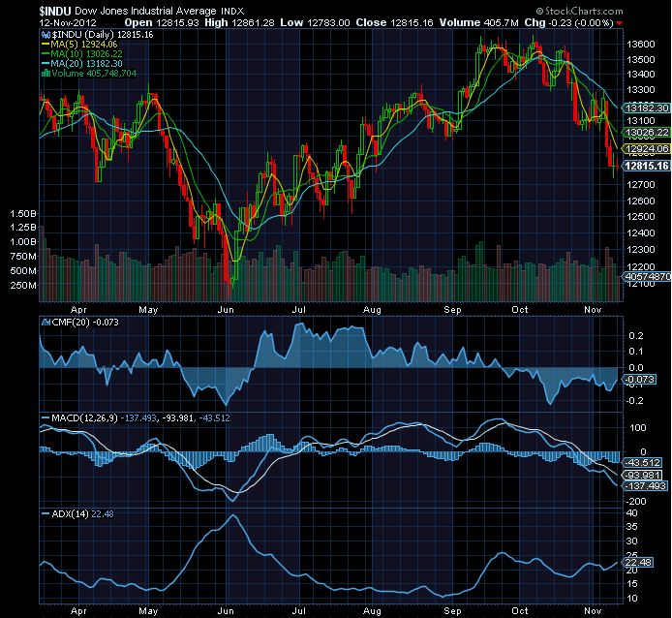Viewport: 672px width, 618px height.
Task: Click the area chart icon beside CMF(20)
Action: point(46,323)
